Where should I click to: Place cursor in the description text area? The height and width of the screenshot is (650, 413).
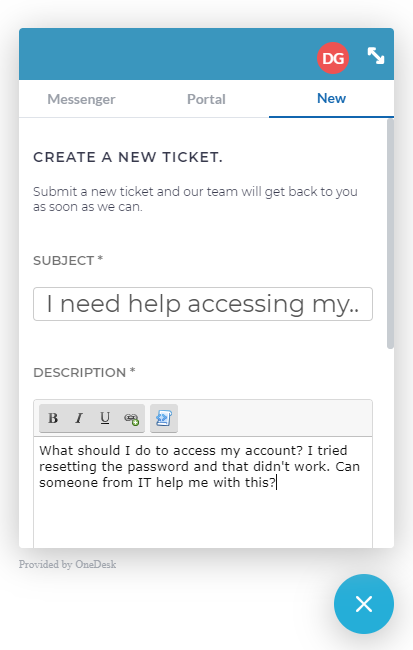pos(203,492)
